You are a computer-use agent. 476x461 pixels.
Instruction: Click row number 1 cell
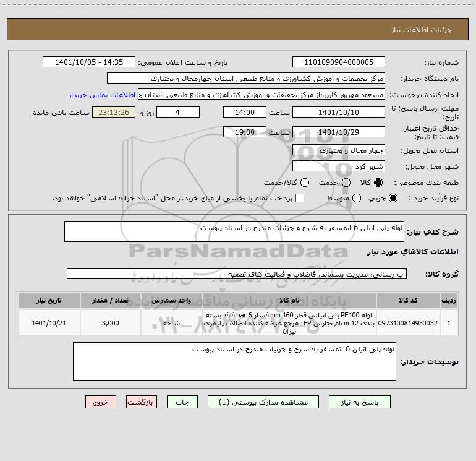tap(449, 323)
